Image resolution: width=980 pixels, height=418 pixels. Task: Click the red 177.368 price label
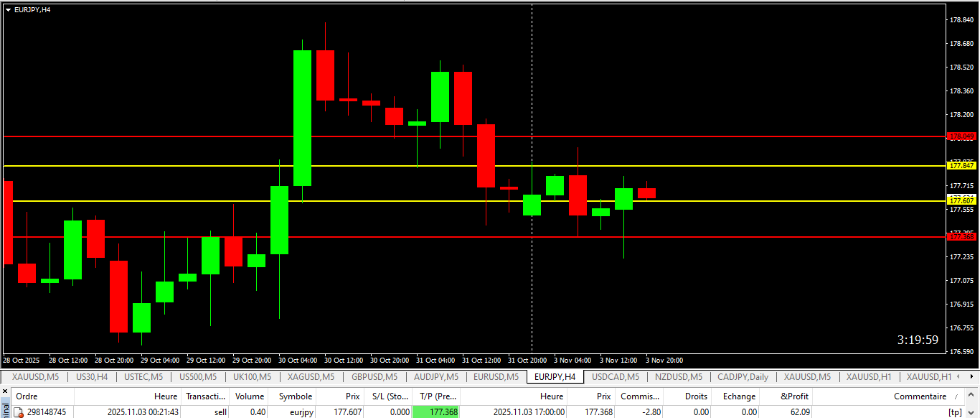[x=961, y=236]
